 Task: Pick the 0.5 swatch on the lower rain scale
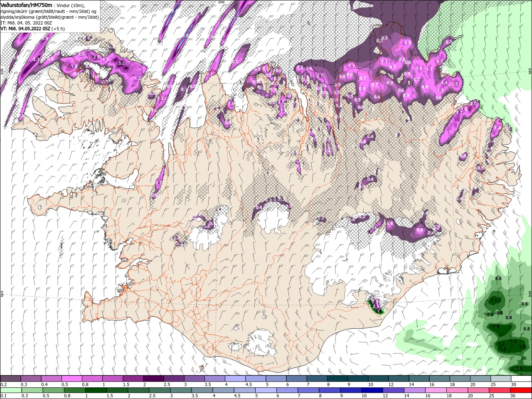pyautogui.click(x=53, y=390)
